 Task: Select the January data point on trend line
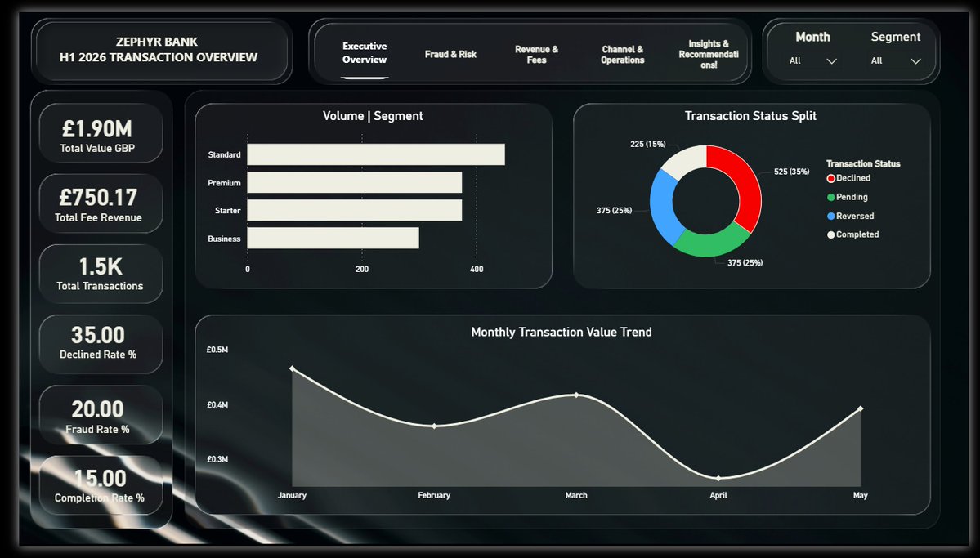click(x=292, y=368)
